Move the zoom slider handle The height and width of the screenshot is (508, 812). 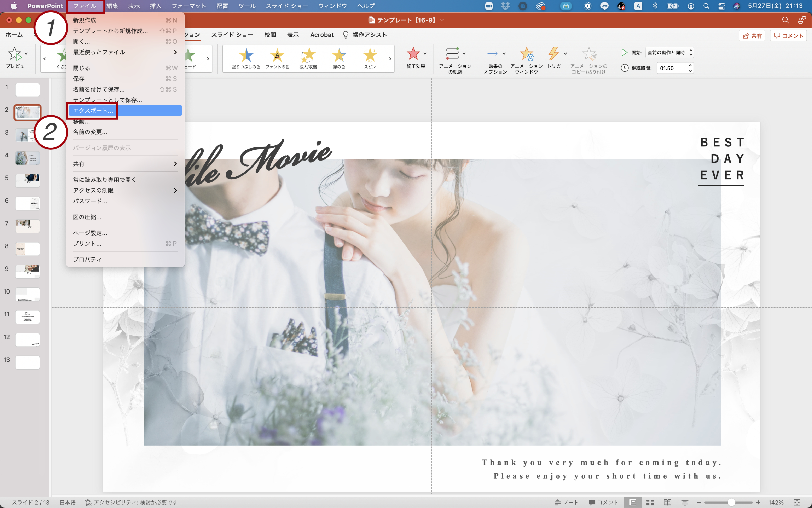pyautogui.click(x=731, y=502)
